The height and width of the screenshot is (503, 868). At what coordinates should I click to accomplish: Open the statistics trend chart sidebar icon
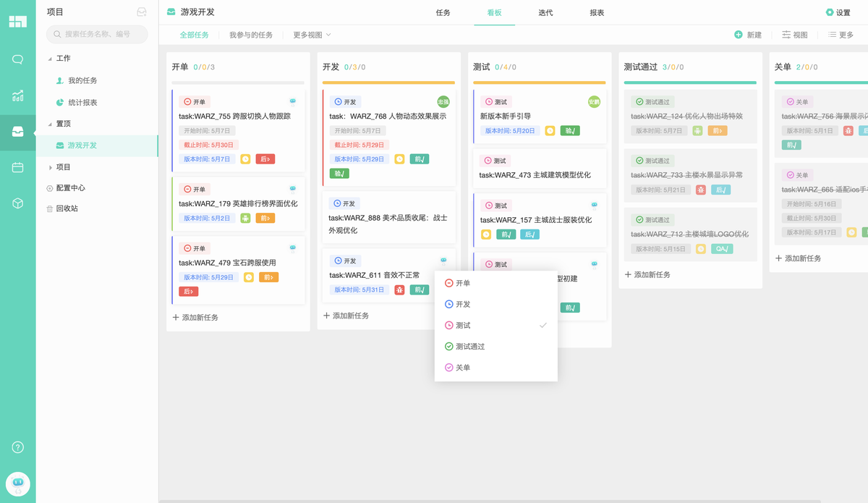[x=17, y=96]
